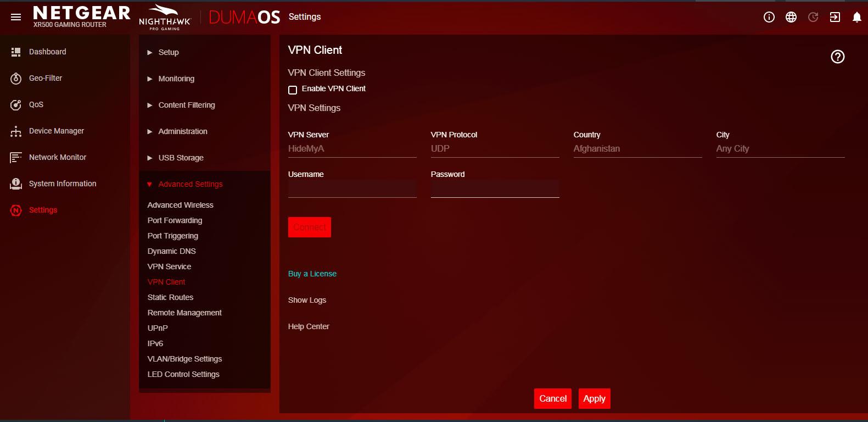Open the Country dropdown
Screen dimensions: 868x422
coord(637,149)
